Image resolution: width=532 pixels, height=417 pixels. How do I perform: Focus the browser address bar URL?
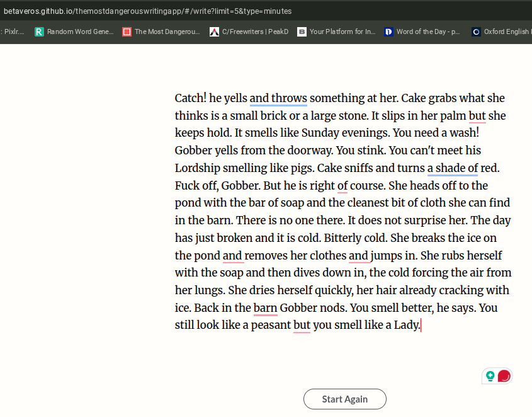[147, 11]
